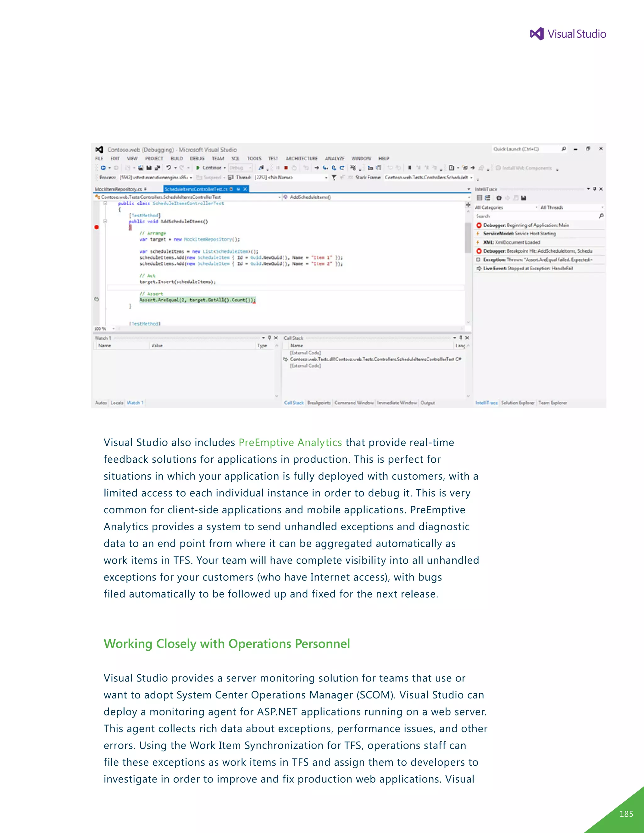Click the IntelliTrace settings gear icon
Screen dimensions: 644x833
[499, 198]
